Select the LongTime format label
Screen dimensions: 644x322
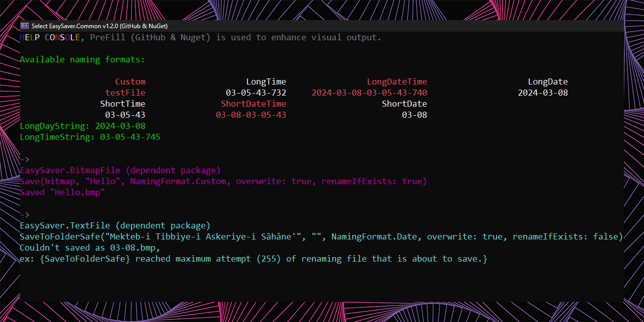266,81
